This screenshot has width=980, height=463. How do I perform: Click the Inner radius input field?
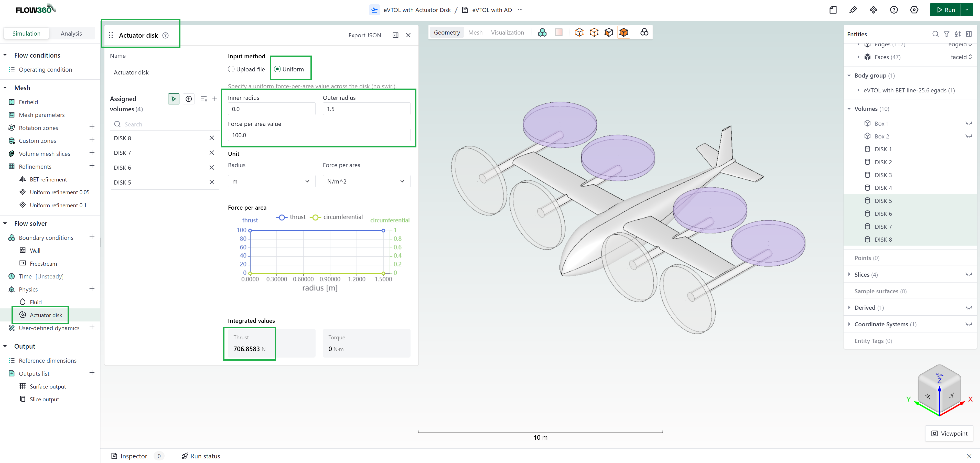point(272,109)
